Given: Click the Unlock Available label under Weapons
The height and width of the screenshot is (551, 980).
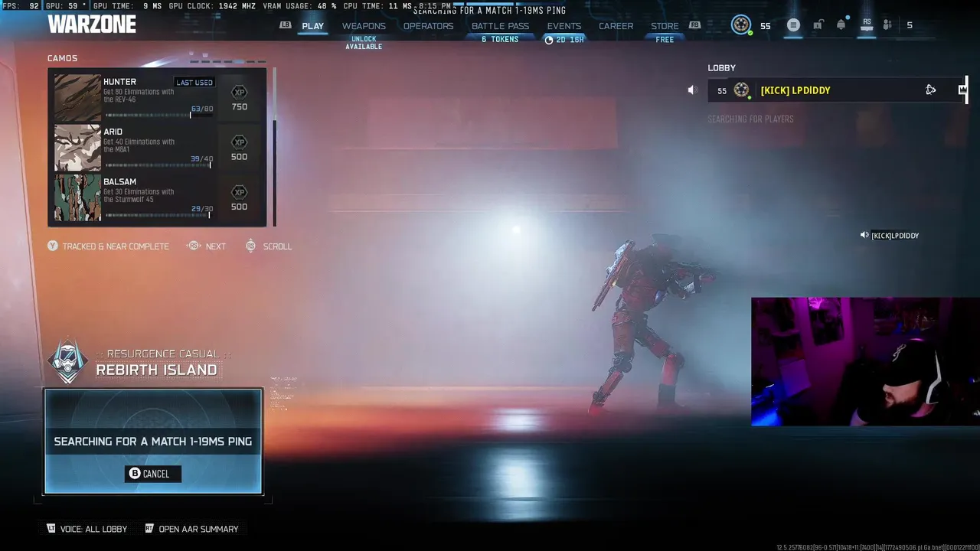Looking at the screenshot, I should (364, 43).
